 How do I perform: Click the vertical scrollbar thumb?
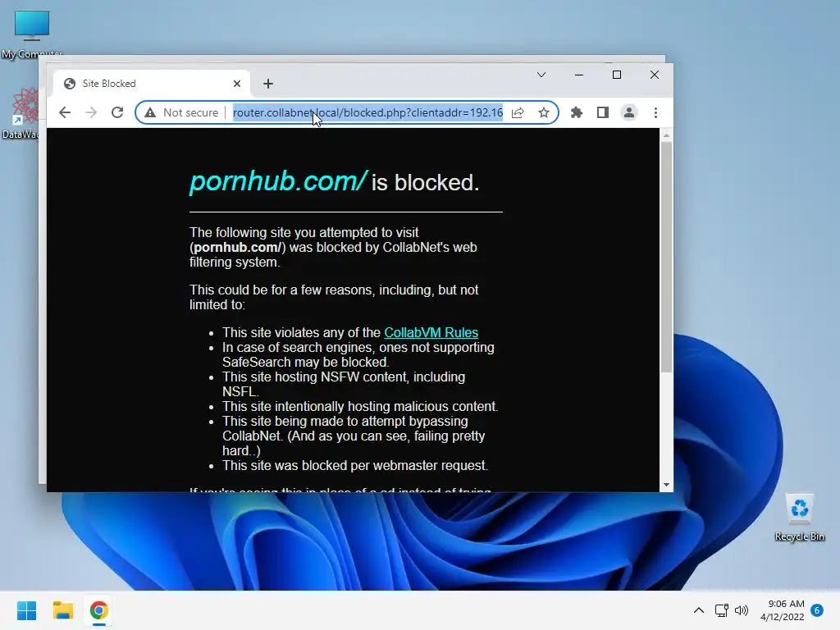click(666, 258)
